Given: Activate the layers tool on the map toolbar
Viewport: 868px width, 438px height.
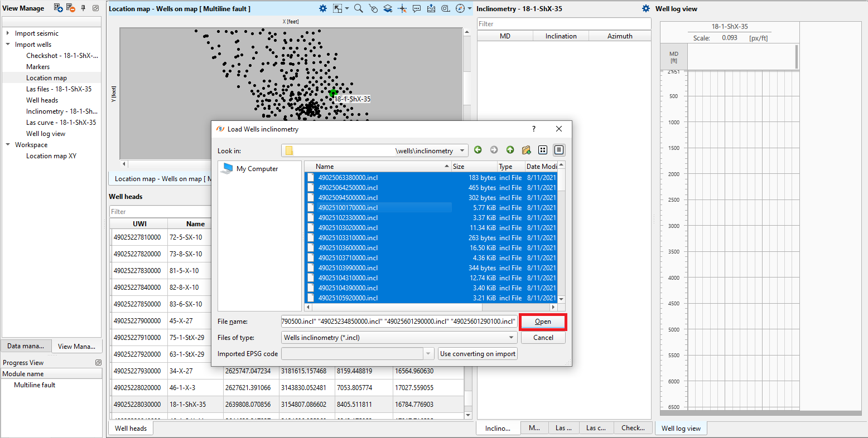Looking at the screenshot, I should (388, 8).
